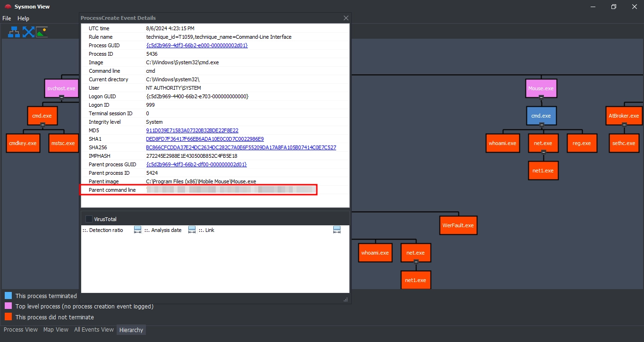Switch to the All Events View tab
This screenshot has width=644, height=342.
[x=93, y=330]
